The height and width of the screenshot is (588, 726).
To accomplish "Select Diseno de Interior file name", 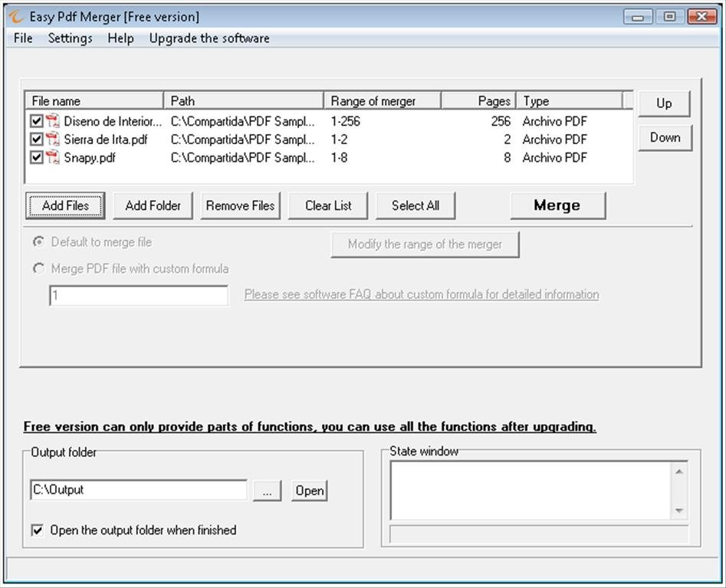I will 113,121.
